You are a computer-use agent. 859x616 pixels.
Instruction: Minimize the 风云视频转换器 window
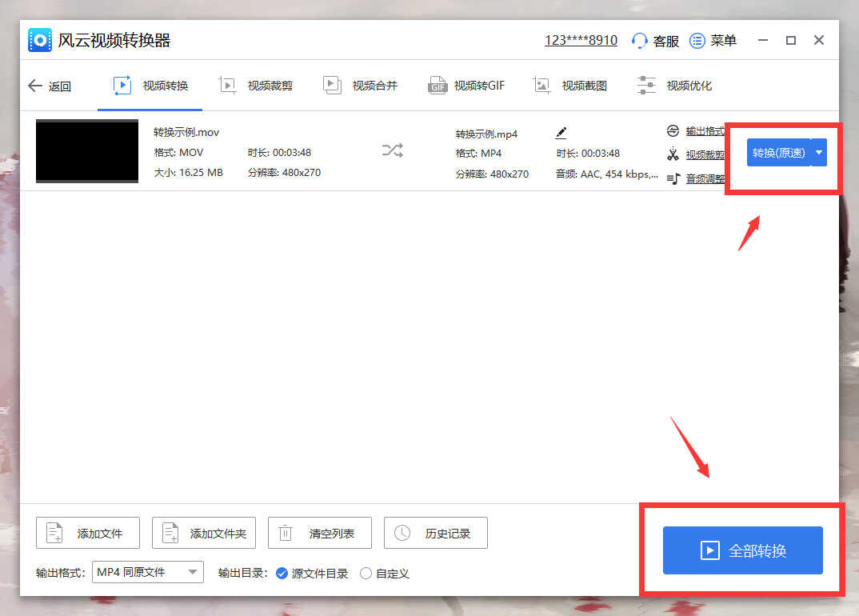(x=762, y=40)
